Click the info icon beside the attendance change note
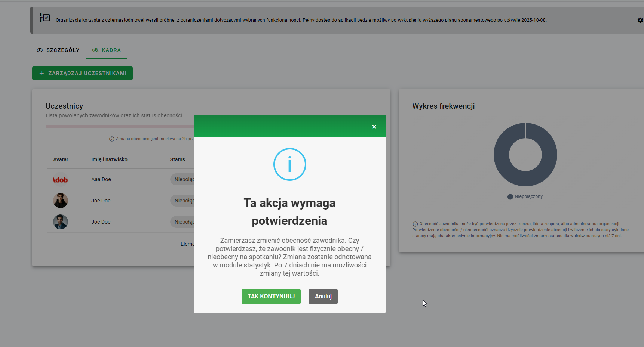The height and width of the screenshot is (347, 644). point(111,139)
